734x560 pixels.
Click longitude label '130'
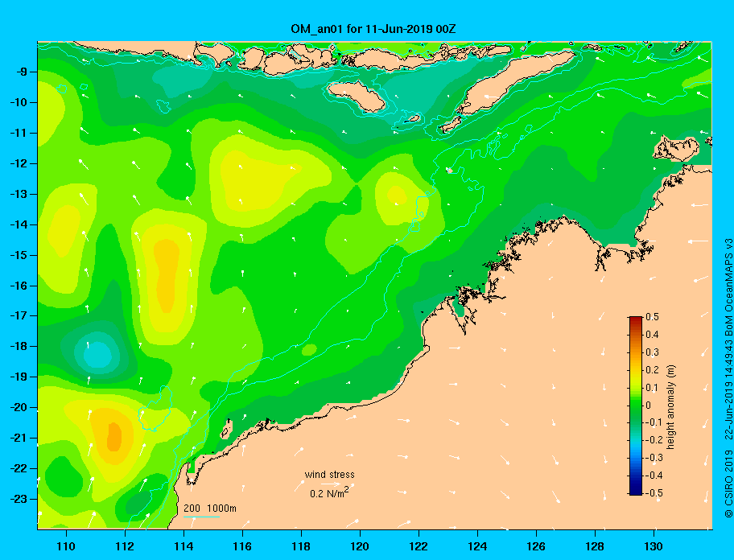pyautogui.click(x=654, y=546)
